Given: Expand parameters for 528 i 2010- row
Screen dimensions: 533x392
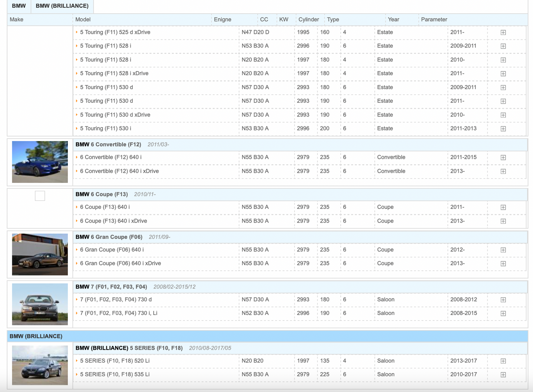Looking at the screenshot, I should (x=503, y=60).
